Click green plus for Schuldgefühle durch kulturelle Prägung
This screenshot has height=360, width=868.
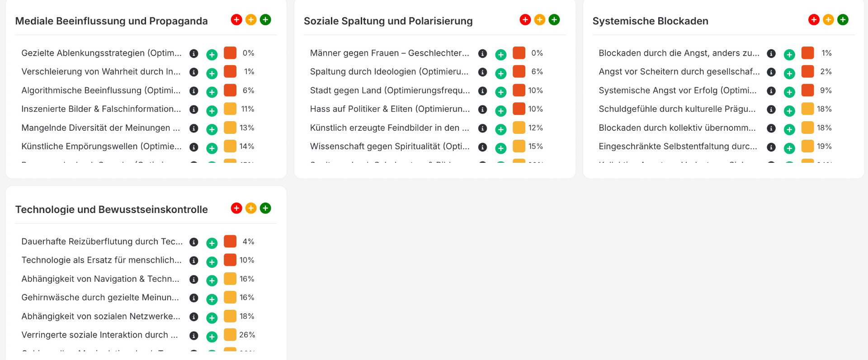pyautogui.click(x=789, y=111)
